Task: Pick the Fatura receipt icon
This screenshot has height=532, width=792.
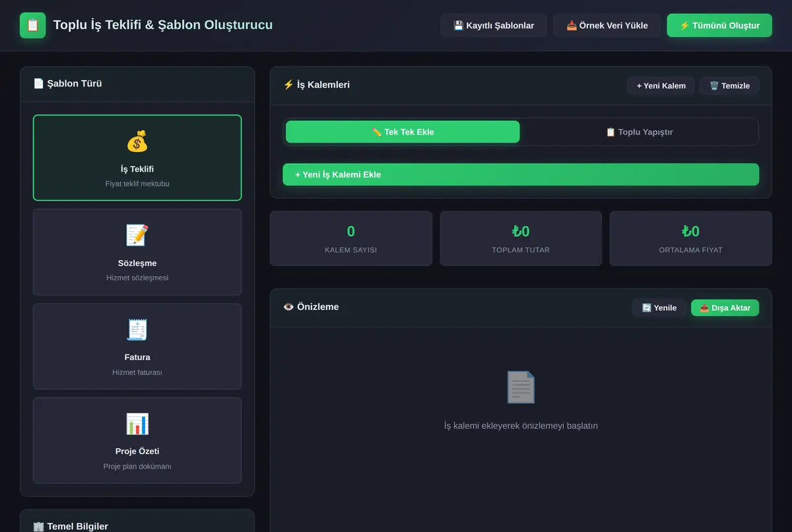Action: click(137, 330)
